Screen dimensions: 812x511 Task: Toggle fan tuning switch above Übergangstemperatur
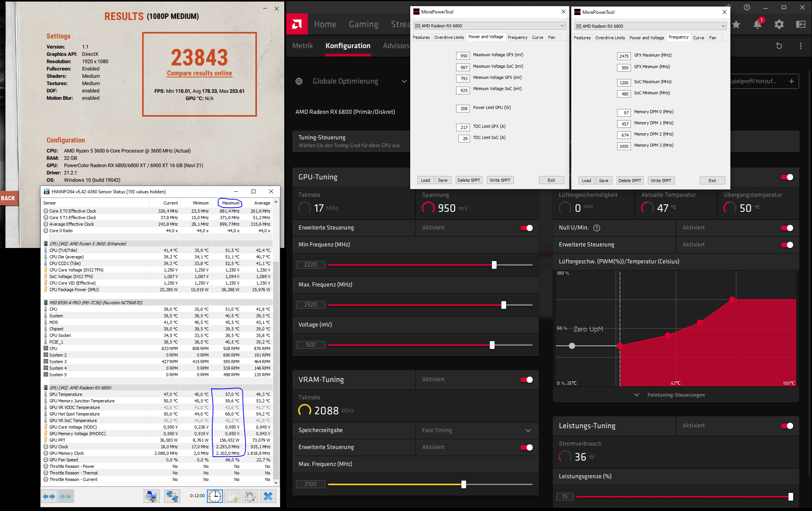click(x=787, y=177)
